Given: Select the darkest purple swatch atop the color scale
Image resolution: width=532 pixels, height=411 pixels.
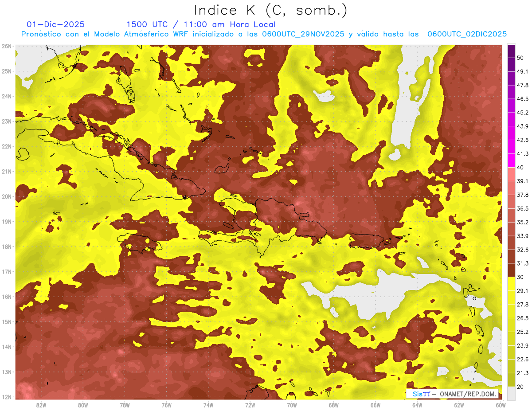Looking at the screenshot, I should (511, 51).
